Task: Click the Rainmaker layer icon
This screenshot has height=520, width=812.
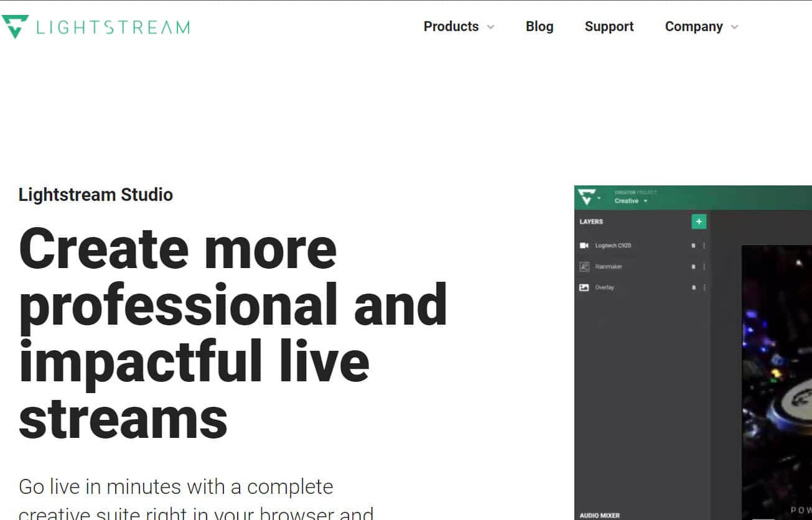Action: 584,266
